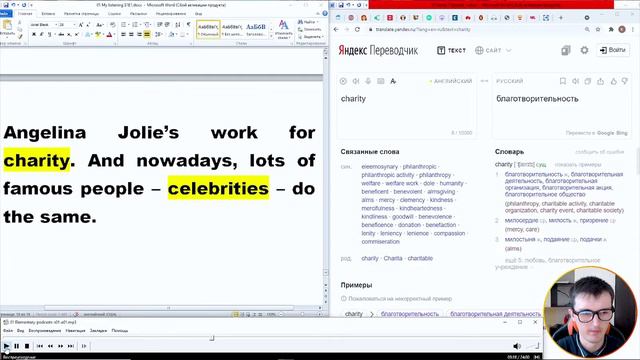Image resolution: width=640 pixels, height=360 pixels.
Task: Reload the Yandex Translate page
Action: click(357, 29)
